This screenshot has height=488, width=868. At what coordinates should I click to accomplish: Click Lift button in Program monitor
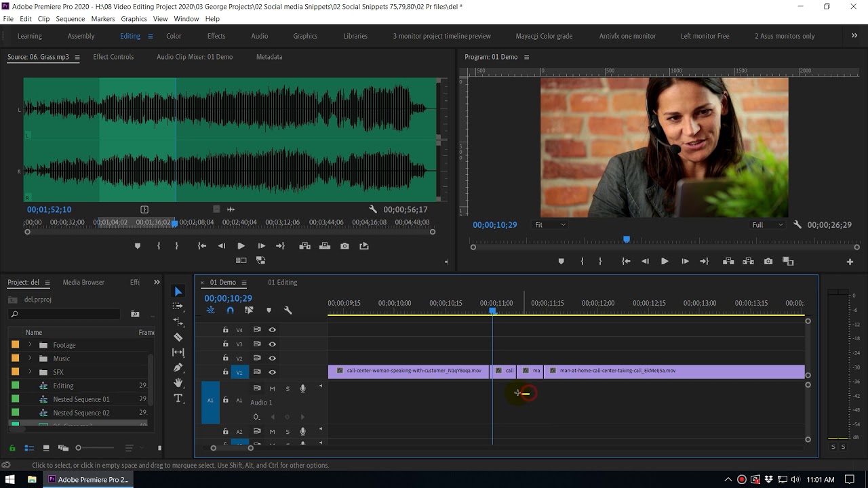click(x=728, y=262)
